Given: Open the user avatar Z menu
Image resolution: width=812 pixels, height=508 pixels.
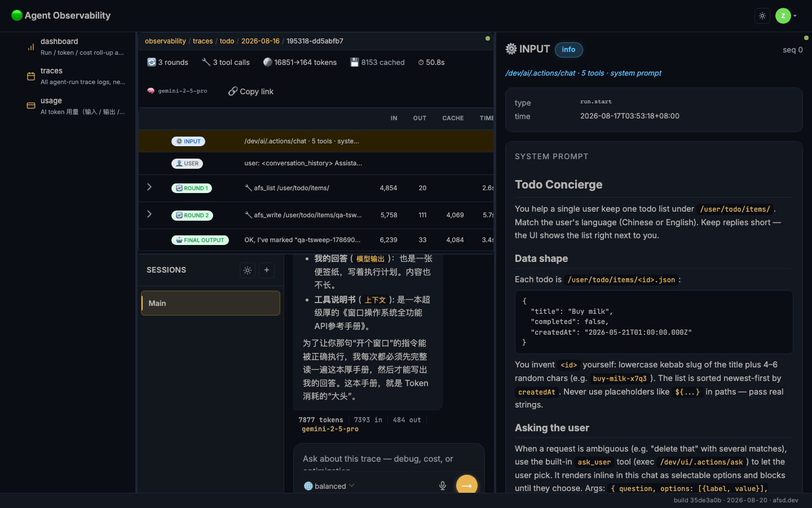Looking at the screenshot, I should [x=786, y=16].
